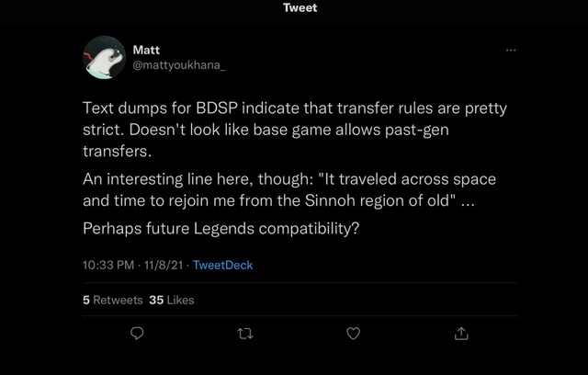The height and width of the screenshot is (375, 588).
Task: Click the retweet arrows icon
Action: tap(245, 334)
